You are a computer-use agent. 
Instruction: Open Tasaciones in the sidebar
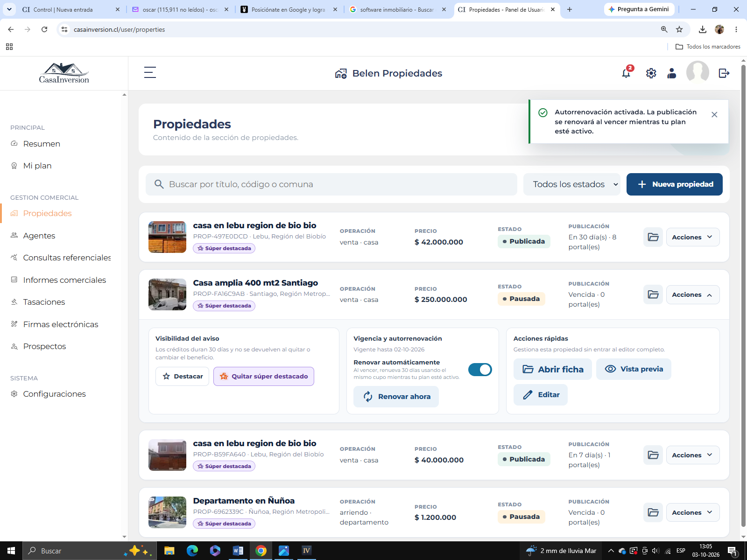coord(44,302)
